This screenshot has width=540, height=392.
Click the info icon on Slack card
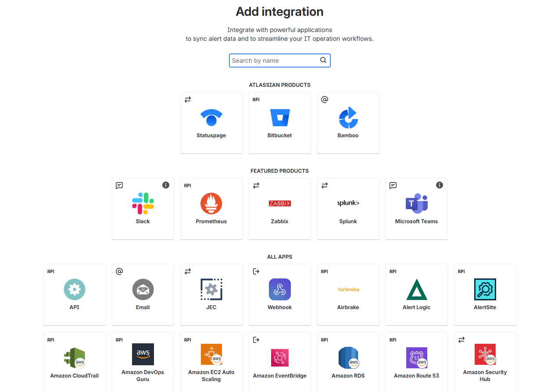point(166,185)
